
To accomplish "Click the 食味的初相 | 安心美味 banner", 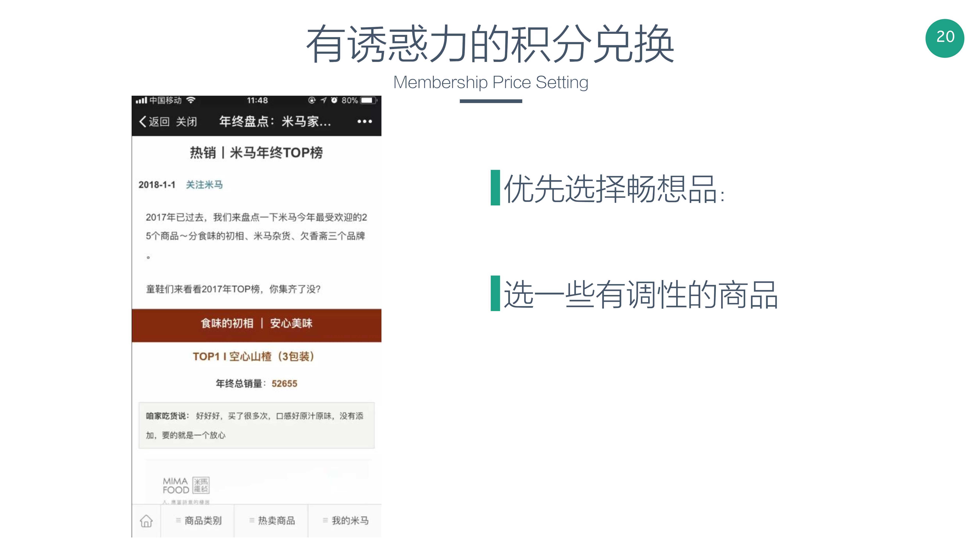I will click(256, 325).
